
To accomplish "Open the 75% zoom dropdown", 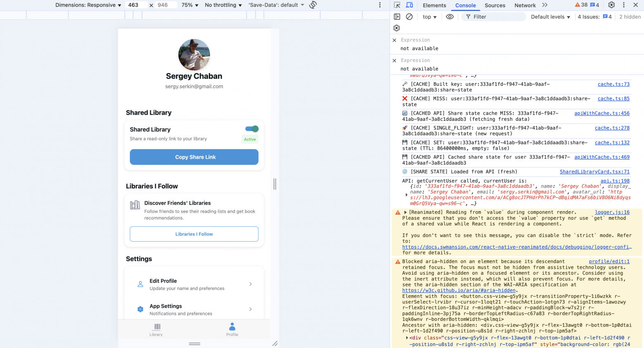I will pos(190,5).
